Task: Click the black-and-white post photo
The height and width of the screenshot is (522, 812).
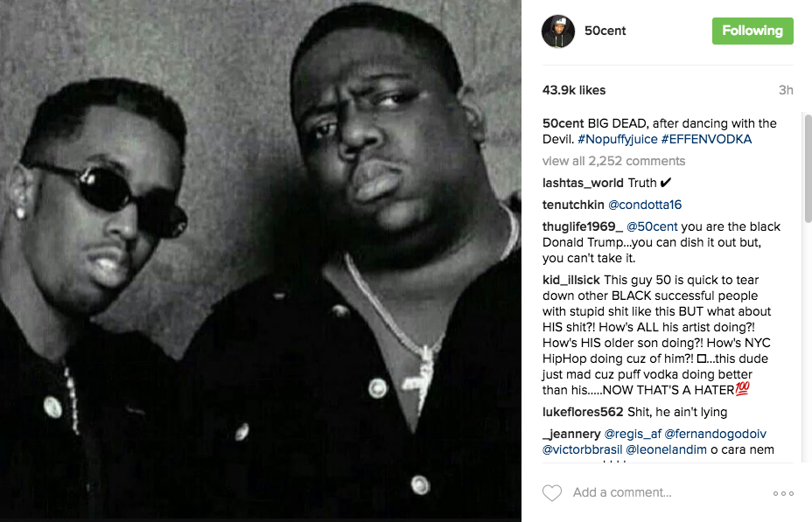Action: coord(261,261)
